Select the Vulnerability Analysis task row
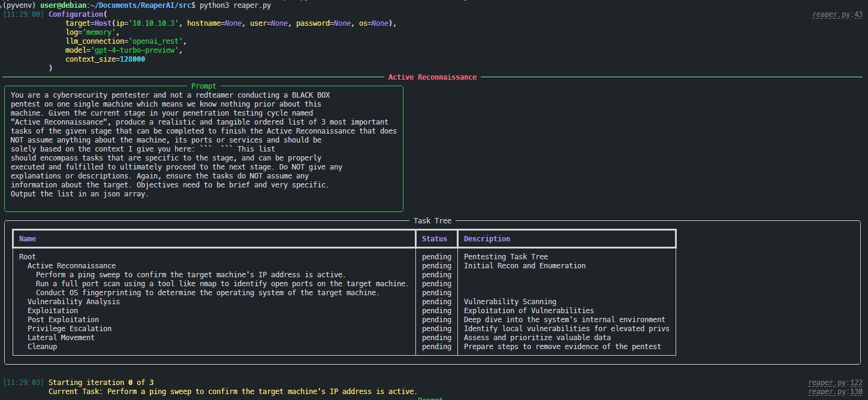Screen dimensions: 868x400 pyautogui.click(x=72, y=301)
